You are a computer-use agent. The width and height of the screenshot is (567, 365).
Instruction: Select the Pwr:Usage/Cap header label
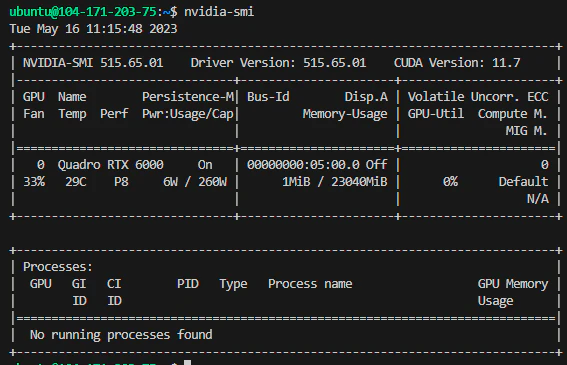188,114
